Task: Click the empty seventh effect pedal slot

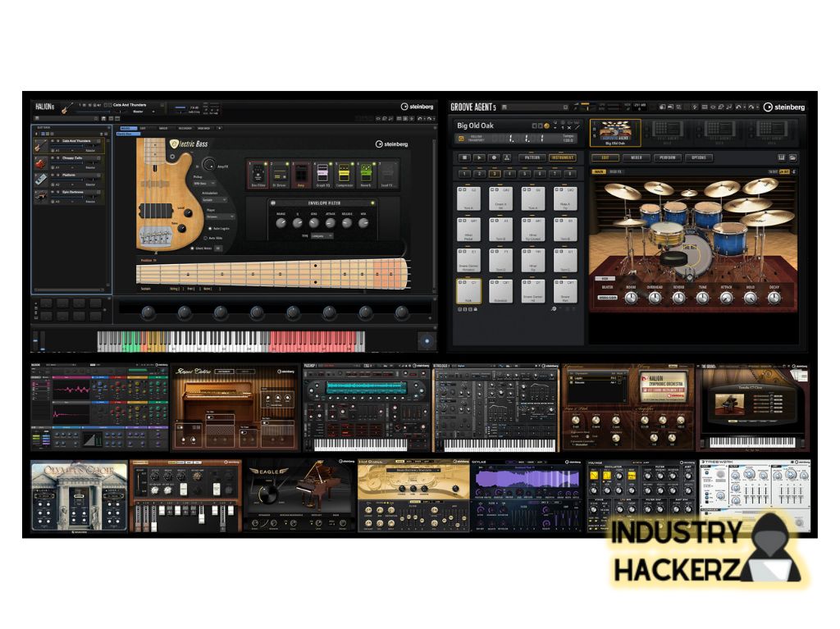Action: coord(387,174)
